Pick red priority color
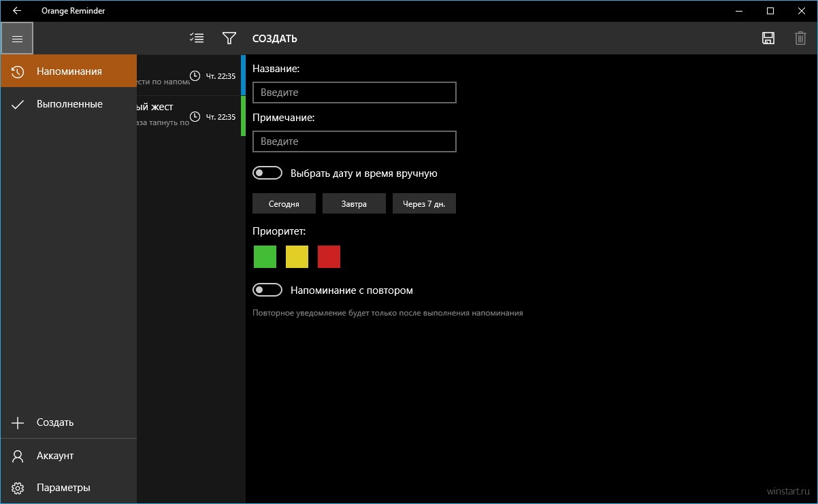 [x=329, y=257]
